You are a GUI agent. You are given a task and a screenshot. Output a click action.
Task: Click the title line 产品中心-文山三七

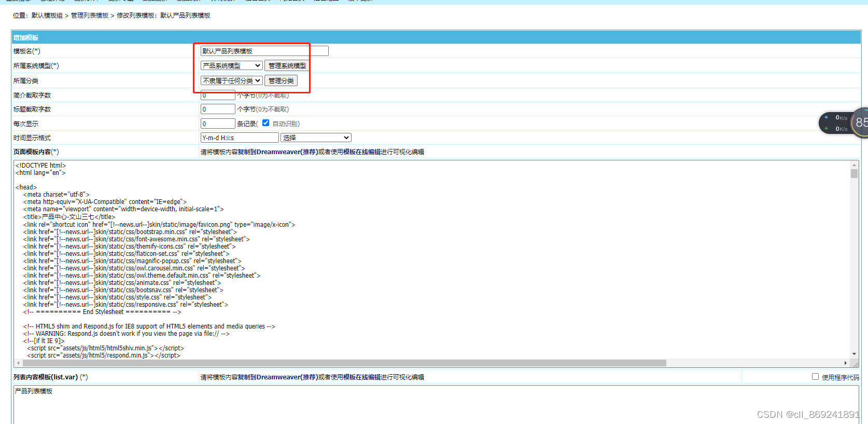[x=69, y=217]
